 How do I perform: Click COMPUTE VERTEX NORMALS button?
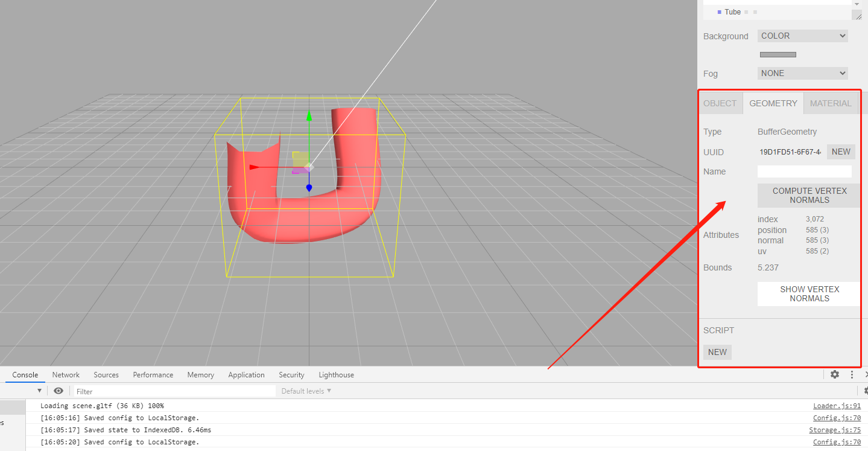click(x=809, y=196)
